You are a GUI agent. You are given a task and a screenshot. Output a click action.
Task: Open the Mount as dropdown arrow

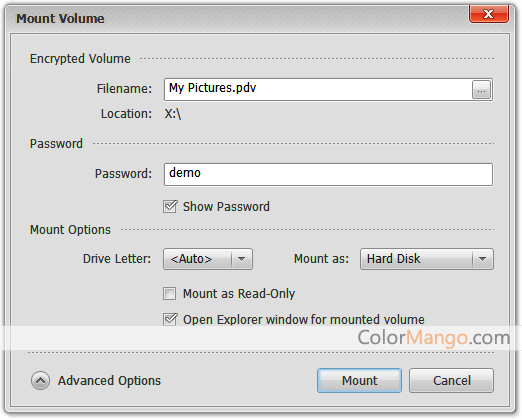click(x=482, y=259)
